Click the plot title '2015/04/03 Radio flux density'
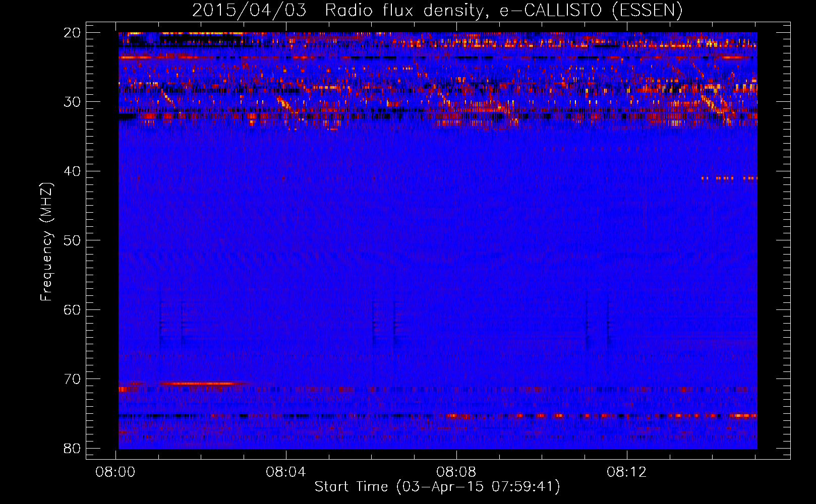 pyautogui.click(x=437, y=10)
